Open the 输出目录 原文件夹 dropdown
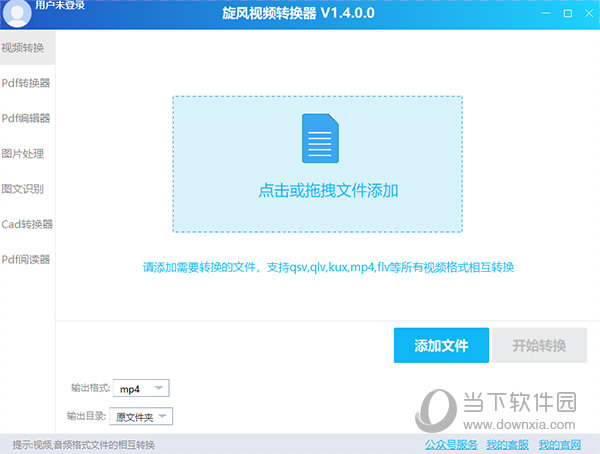The height and width of the screenshot is (454, 600). click(x=141, y=416)
